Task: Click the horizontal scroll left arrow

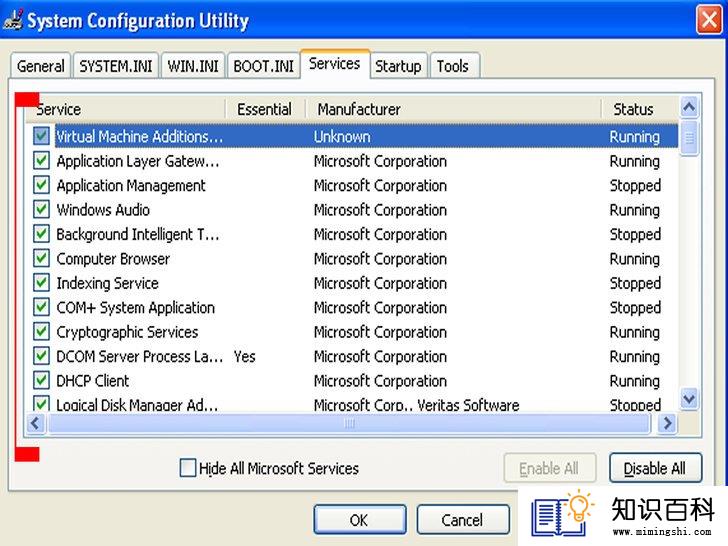Action: coord(36,423)
